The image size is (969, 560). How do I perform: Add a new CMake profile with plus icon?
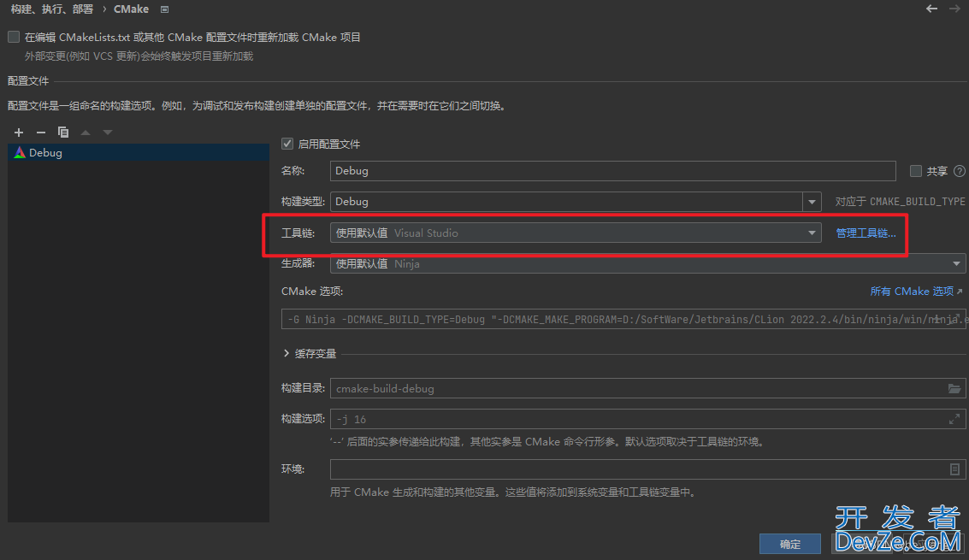point(19,133)
